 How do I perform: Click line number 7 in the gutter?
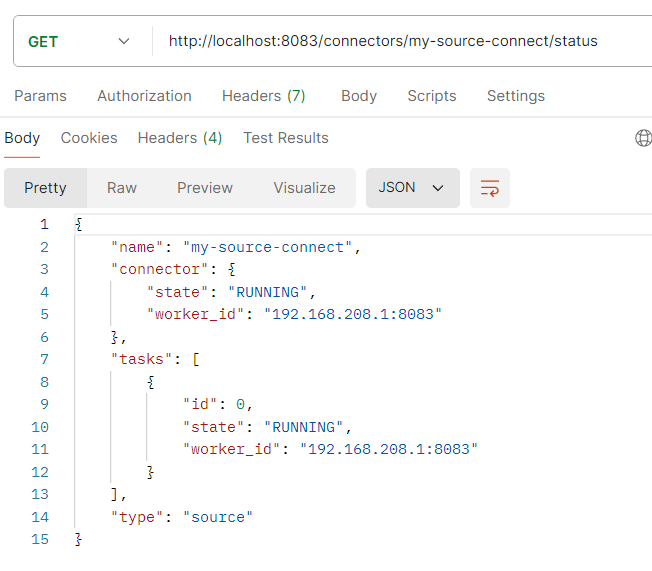click(44, 359)
